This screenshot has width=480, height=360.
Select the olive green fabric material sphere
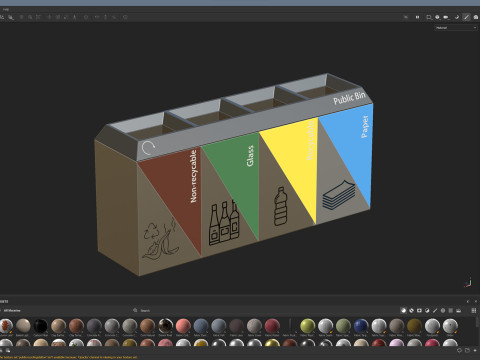343,326
